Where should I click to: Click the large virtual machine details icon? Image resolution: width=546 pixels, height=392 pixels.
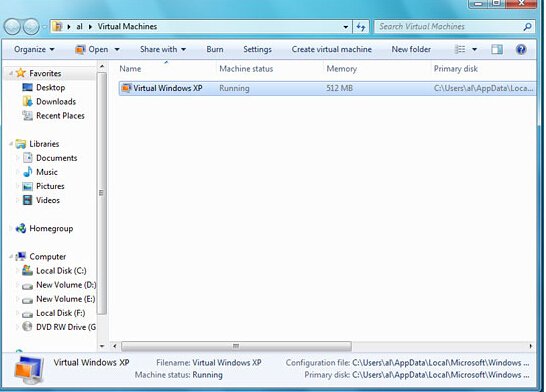[29, 370]
